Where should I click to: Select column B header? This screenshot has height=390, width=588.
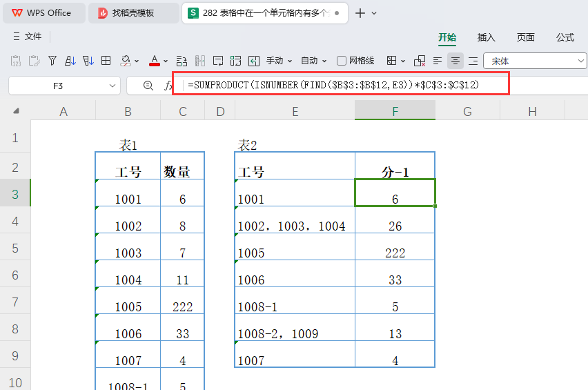pos(128,111)
